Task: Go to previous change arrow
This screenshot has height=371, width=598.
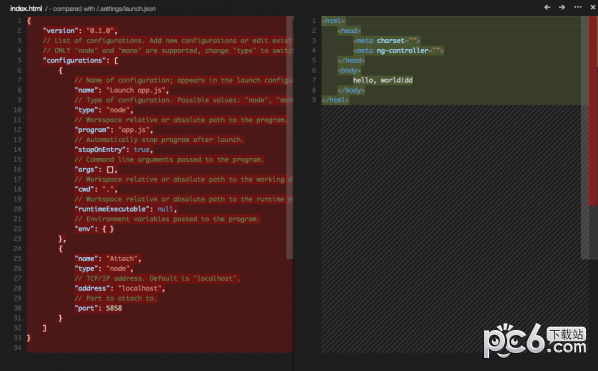Action: pyautogui.click(x=547, y=7)
